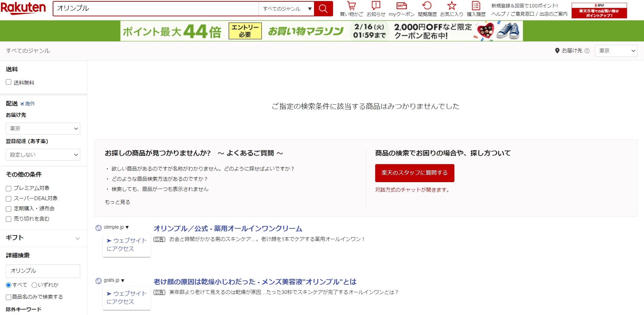The width and height of the screenshot is (644, 315).
Task: Open the お買い物マラソン campaign banner
Action: (x=321, y=31)
